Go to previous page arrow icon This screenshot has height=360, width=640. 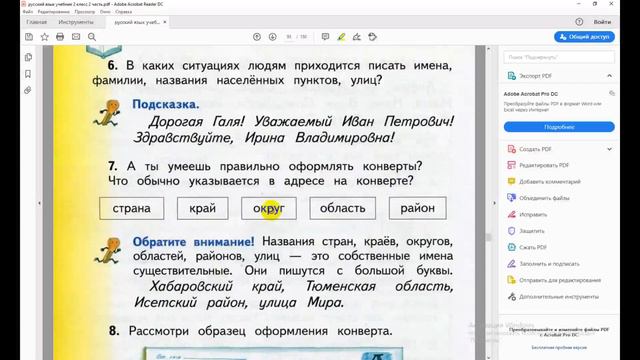[x=257, y=37]
